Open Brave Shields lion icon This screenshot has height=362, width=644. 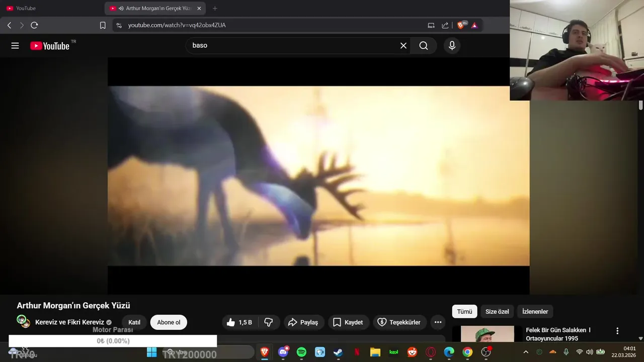[x=461, y=25]
